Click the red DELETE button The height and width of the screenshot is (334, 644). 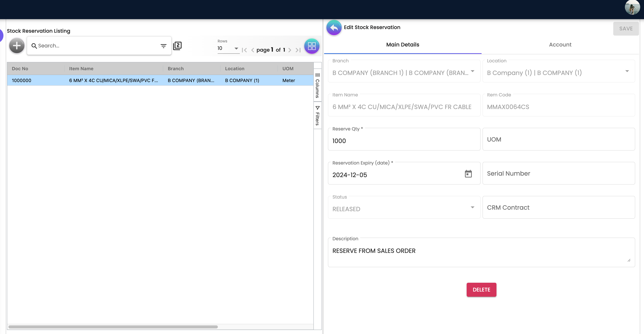pos(481,290)
